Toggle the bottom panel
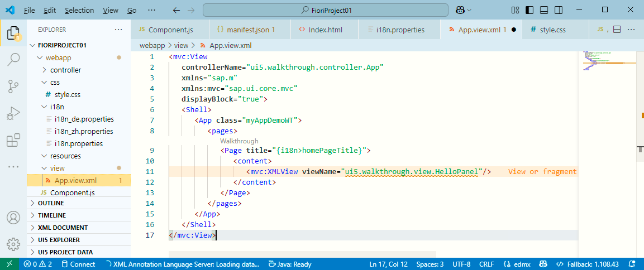 click(544, 10)
